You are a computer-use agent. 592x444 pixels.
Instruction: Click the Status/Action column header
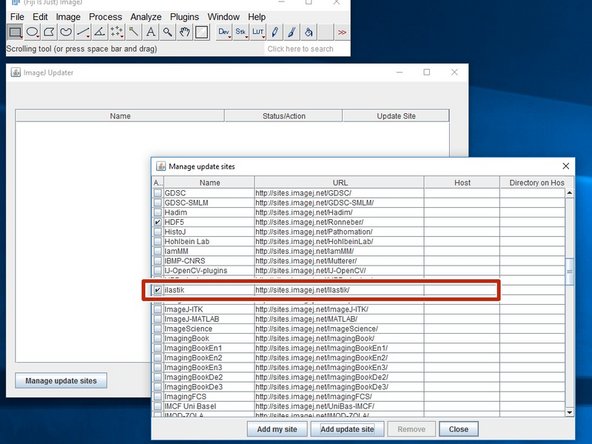[x=284, y=116]
